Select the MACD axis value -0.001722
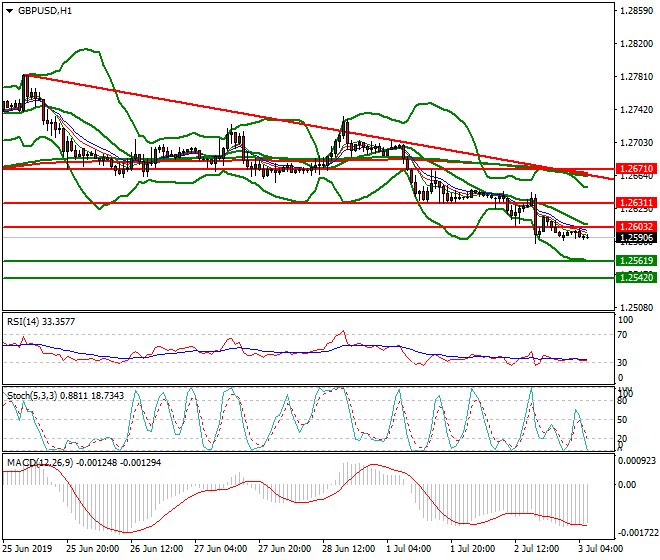 638,533
